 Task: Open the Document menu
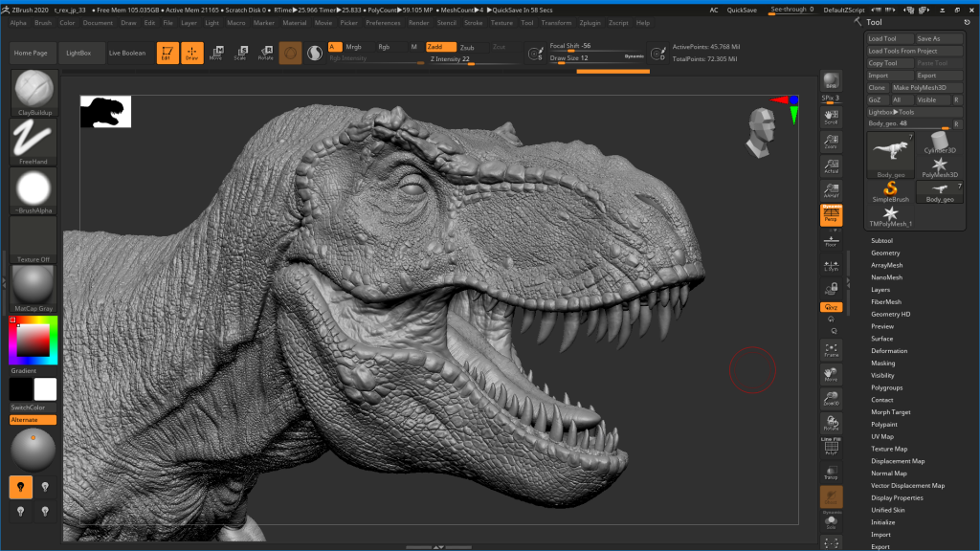coord(98,23)
